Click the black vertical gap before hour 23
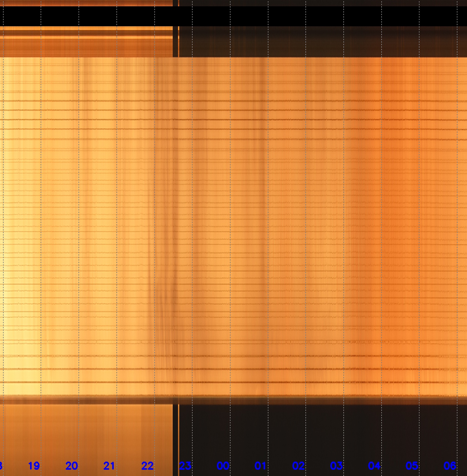Screen dimensions: 467x476 175,438
